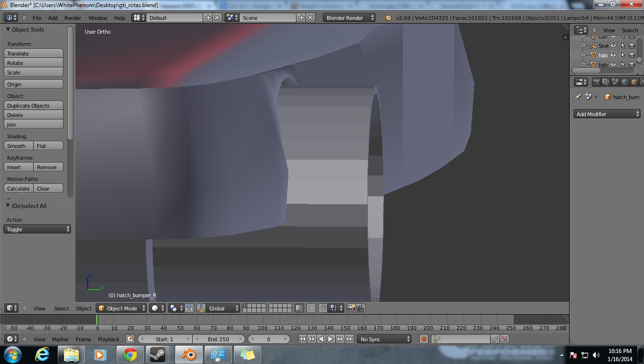
Task: Expand the first hatch mesh outliner row
Action: coord(583,55)
